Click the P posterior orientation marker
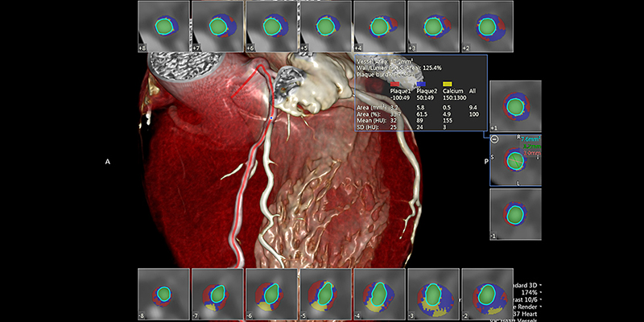Image resolution: width=644 pixels, height=322 pixels. coord(486,162)
